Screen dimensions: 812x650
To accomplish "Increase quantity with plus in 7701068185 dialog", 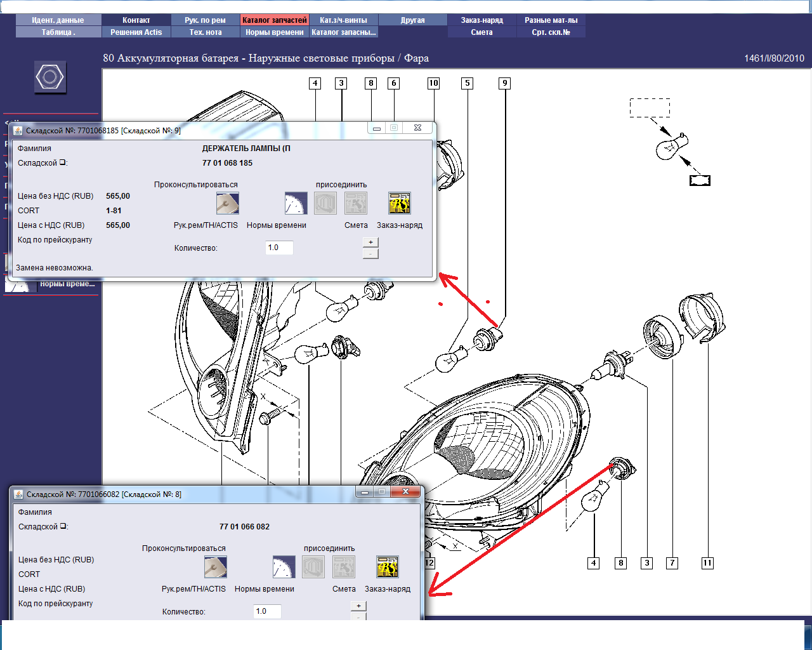I will pos(370,242).
